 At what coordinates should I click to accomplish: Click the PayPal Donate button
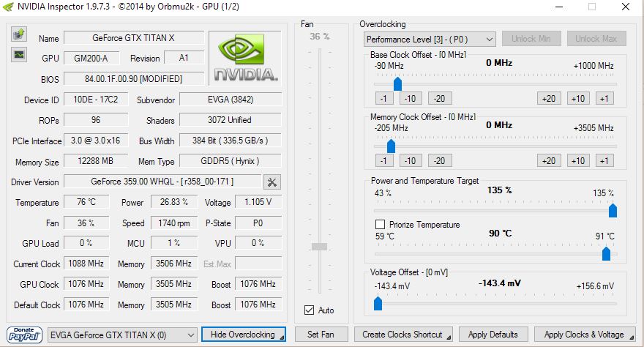25,335
